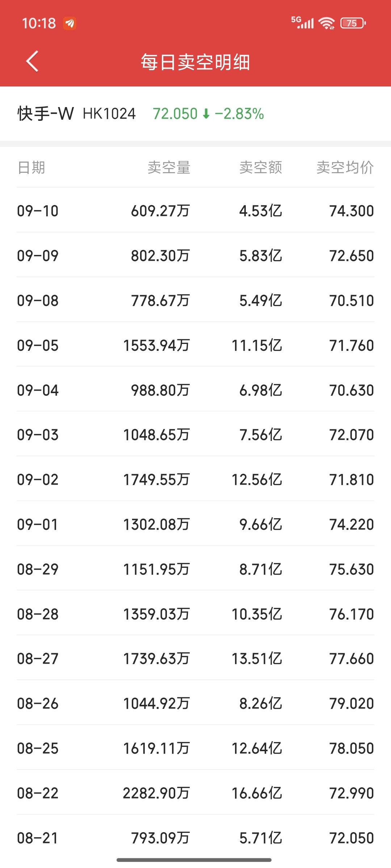
Task: Select the 09-05 row with 1553.94万
Action: click(195, 345)
